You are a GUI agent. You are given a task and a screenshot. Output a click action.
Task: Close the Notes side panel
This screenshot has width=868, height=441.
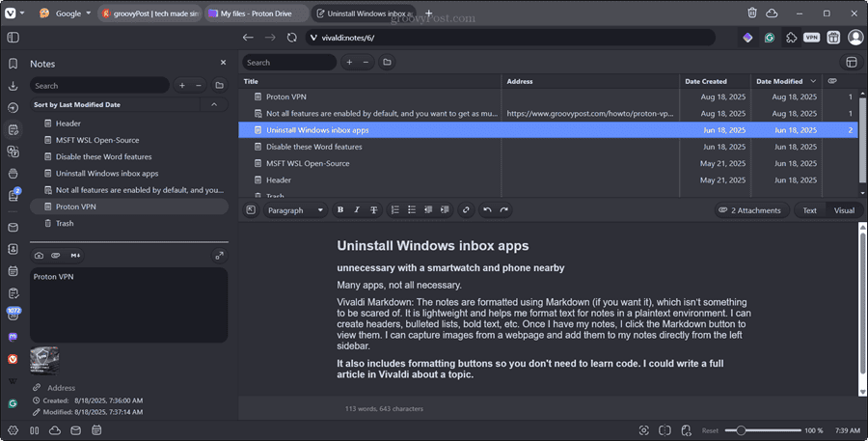(x=223, y=63)
